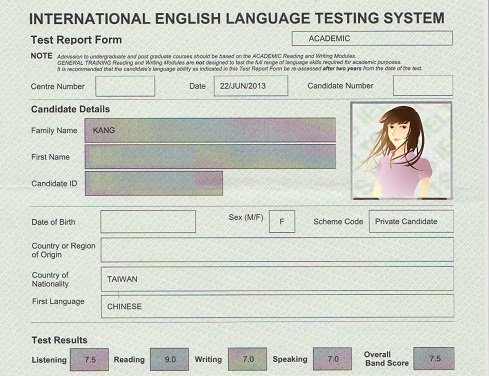Click the Speaking score box
This screenshot has width=489, height=376.
(332, 359)
